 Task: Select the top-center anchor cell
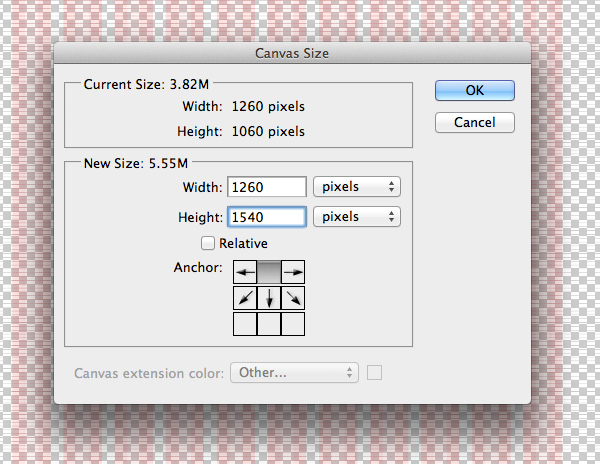pyautogui.click(x=269, y=272)
